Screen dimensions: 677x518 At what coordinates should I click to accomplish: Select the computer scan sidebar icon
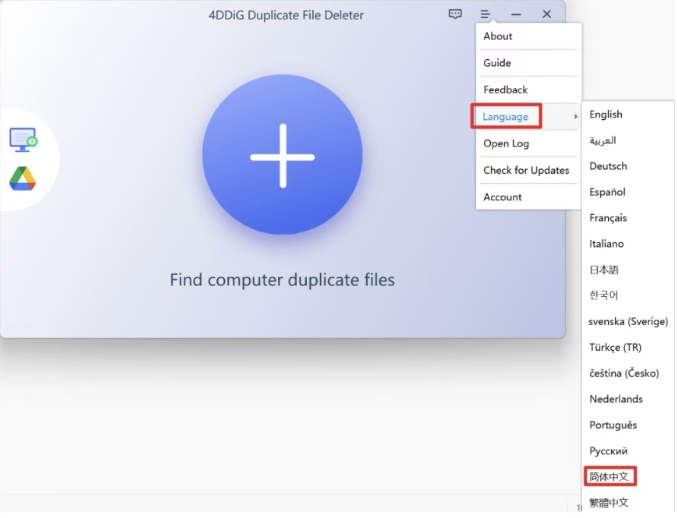[23, 139]
